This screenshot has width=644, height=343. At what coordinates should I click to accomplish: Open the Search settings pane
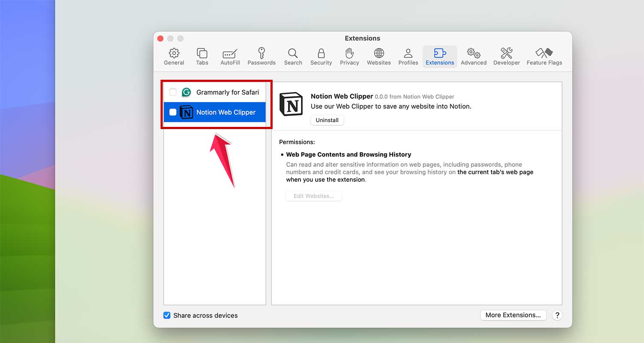(x=293, y=56)
